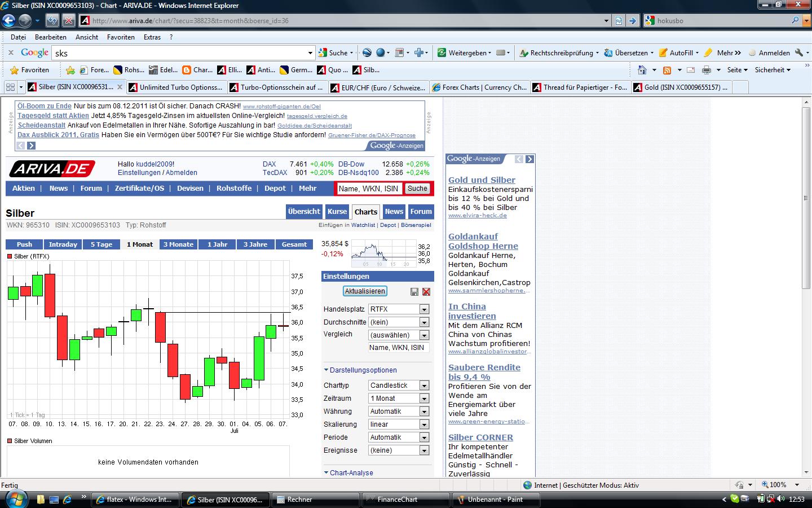The width and height of the screenshot is (812, 508).
Task: Click the Google toolbar close X
Action: click(11, 52)
